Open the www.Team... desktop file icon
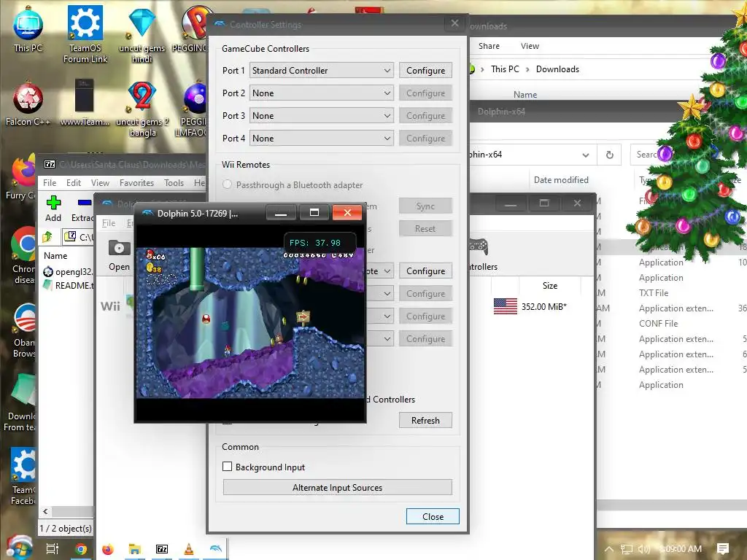The width and height of the screenshot is (747, 560). (85, 102)
